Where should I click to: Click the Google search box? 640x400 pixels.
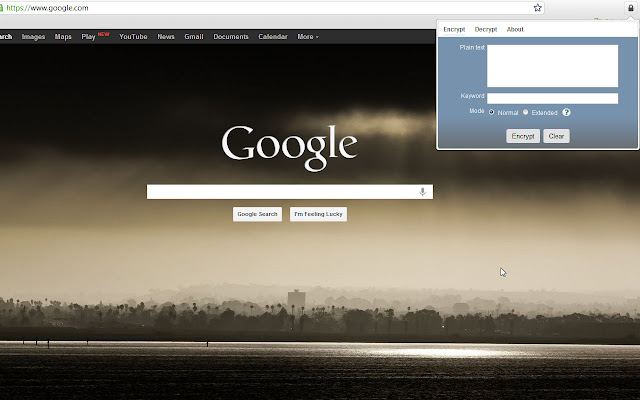pos(290,192)
